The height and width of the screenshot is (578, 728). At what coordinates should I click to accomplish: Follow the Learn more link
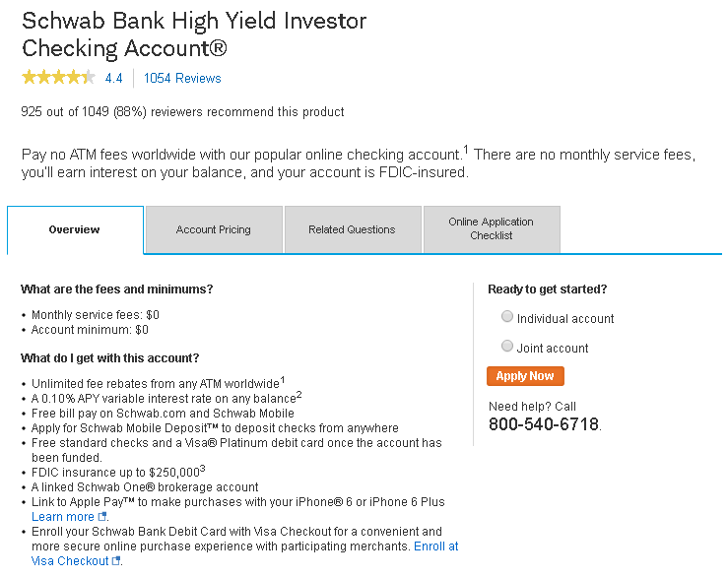pos(63,517)
